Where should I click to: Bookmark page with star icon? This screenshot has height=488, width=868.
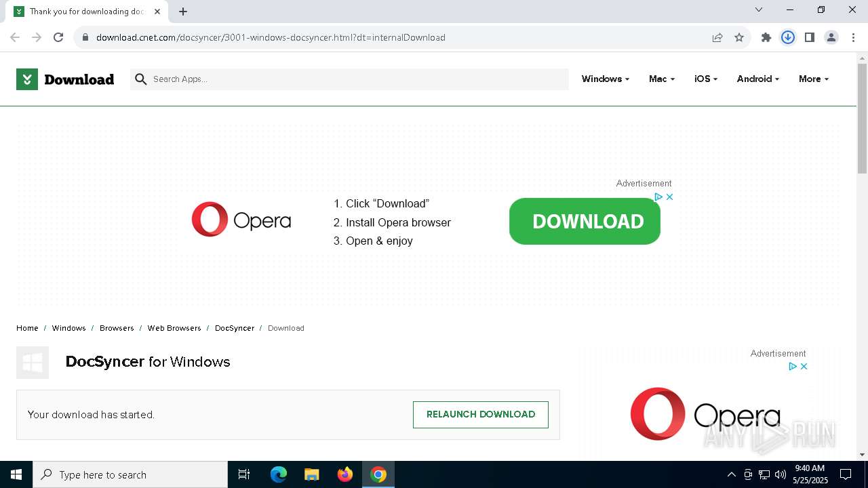[739, 37]
